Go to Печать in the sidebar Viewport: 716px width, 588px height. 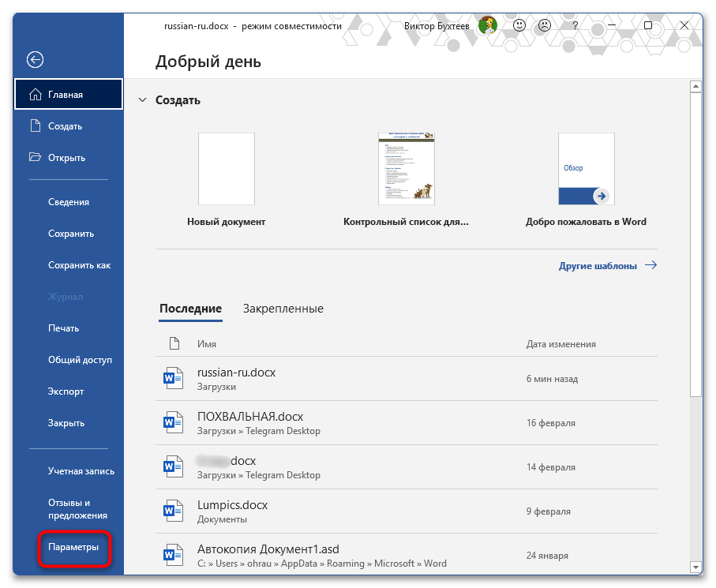(63, 328)
